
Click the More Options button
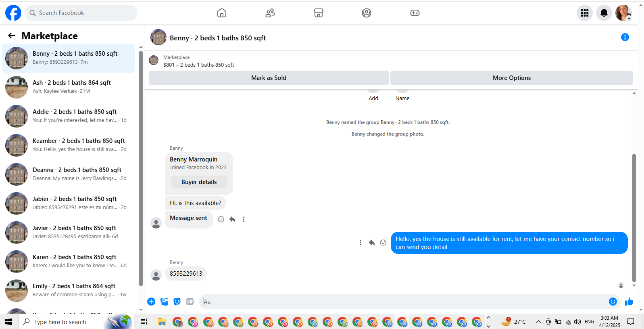[512, 78]
